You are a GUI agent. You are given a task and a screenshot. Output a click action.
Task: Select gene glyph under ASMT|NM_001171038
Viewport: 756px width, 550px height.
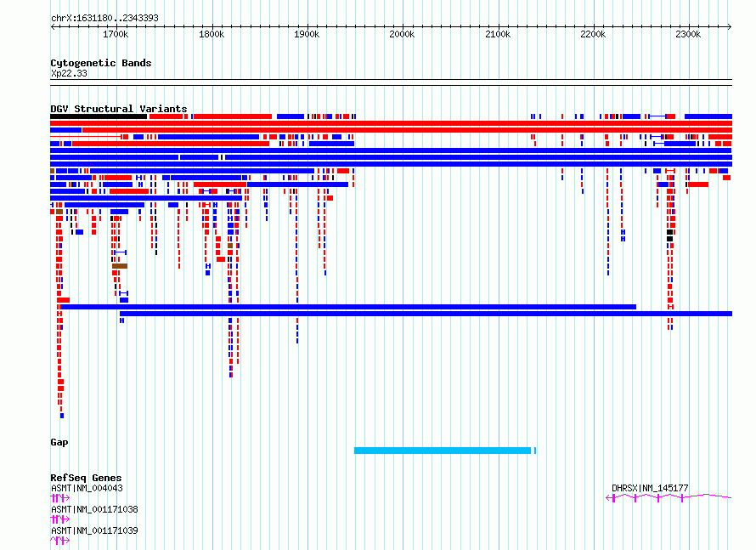pos(59,519)
